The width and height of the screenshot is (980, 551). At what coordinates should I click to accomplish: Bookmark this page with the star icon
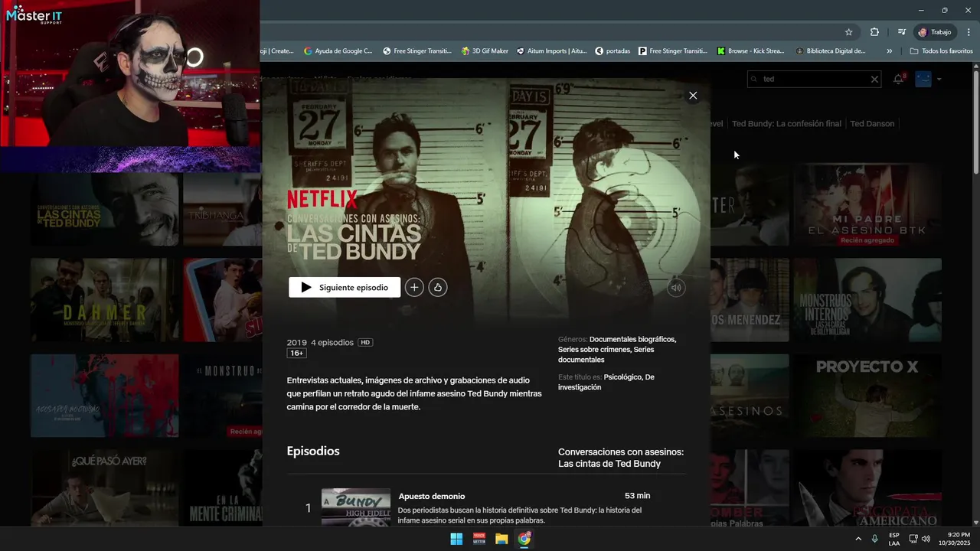tap(848, 32)
